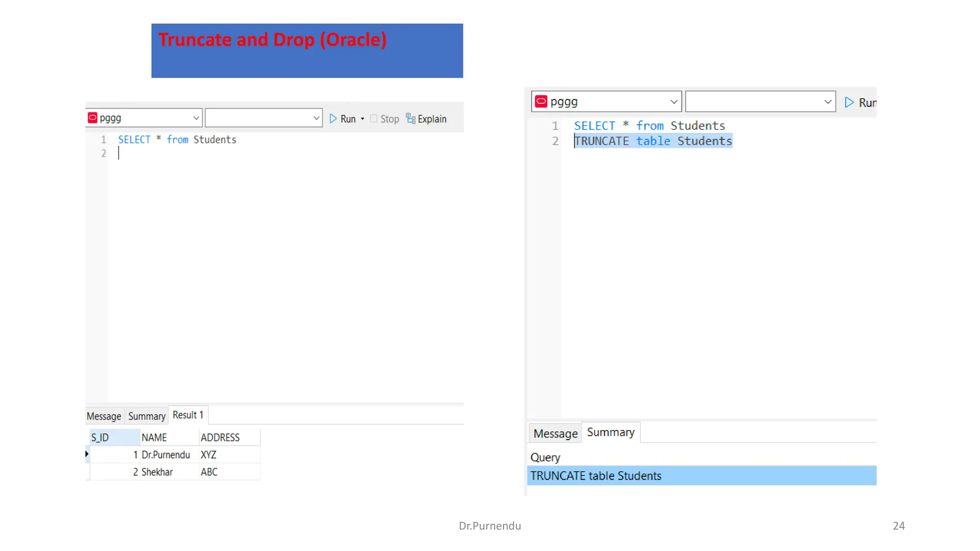Click line number 2 in right editor gutter
980x551 pixels.
click(555, 141)
